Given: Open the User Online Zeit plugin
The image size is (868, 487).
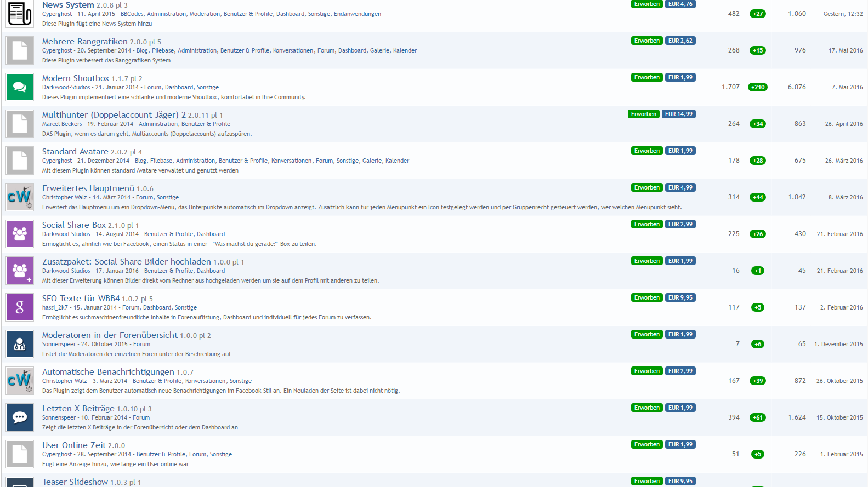Looking at the screenshot, I should [x=74, y=445].
